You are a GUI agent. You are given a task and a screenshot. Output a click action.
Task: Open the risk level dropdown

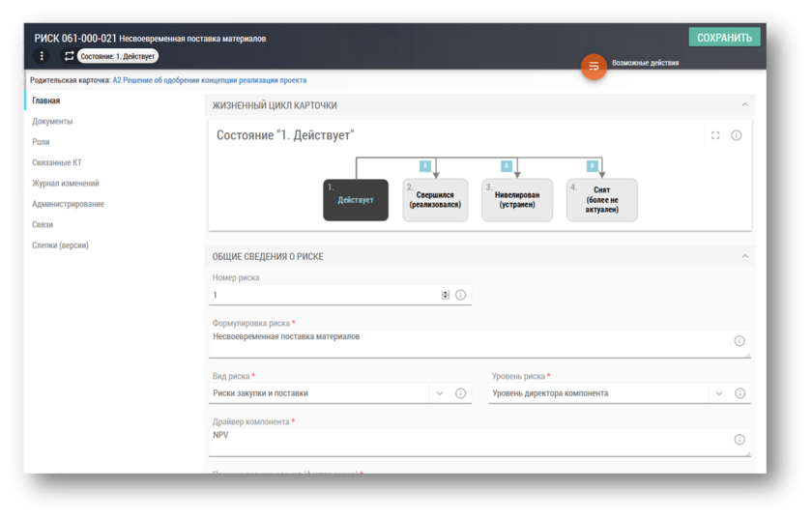pyautogui.click(x=718, y=393)
